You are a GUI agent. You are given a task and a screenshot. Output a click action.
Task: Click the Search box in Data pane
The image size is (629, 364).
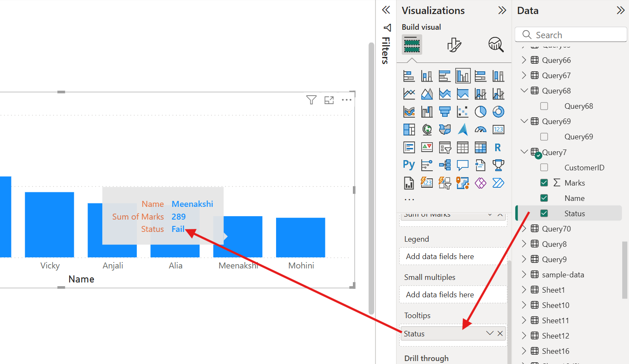[x=571, y=35]
